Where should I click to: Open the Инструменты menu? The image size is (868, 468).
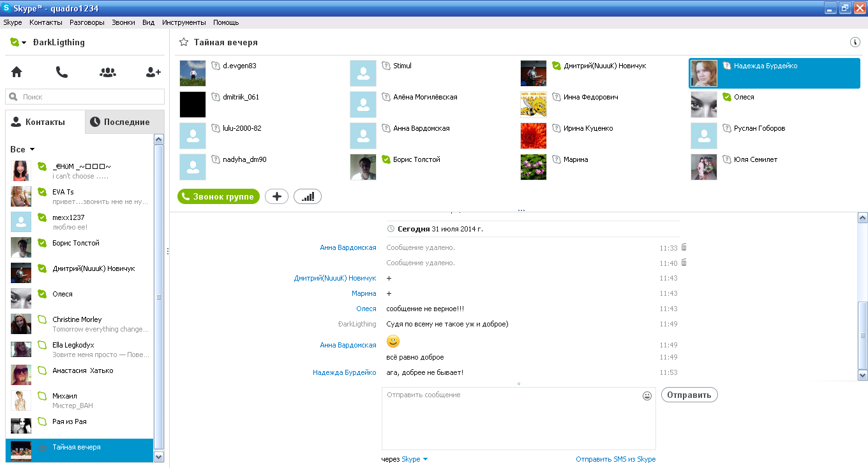point(184,22)
